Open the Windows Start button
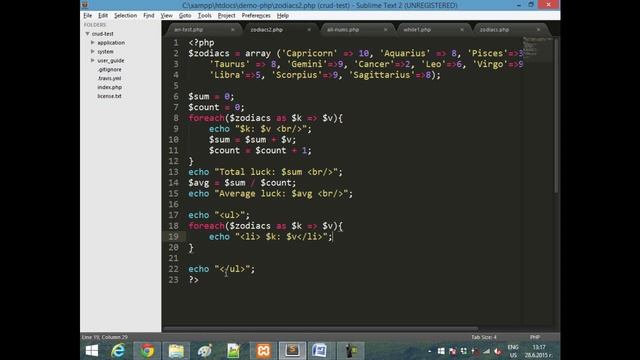This screenshot has height=360, width=640. coord(92,351)
